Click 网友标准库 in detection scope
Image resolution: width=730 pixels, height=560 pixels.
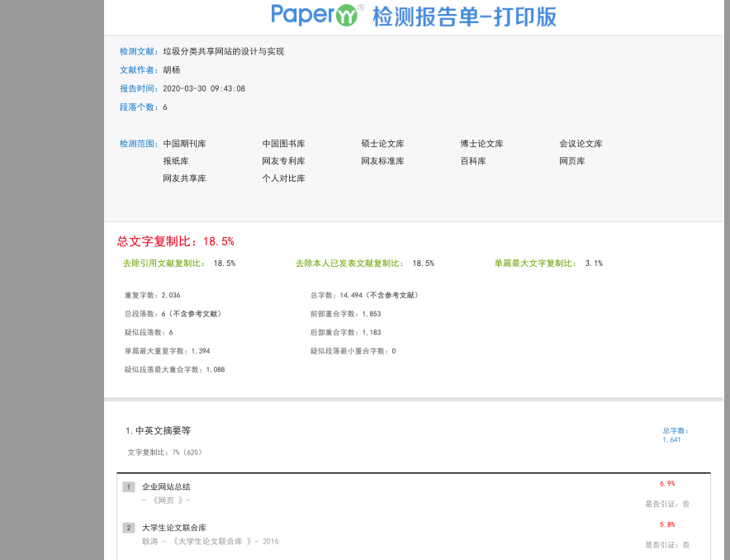(382, 161)
